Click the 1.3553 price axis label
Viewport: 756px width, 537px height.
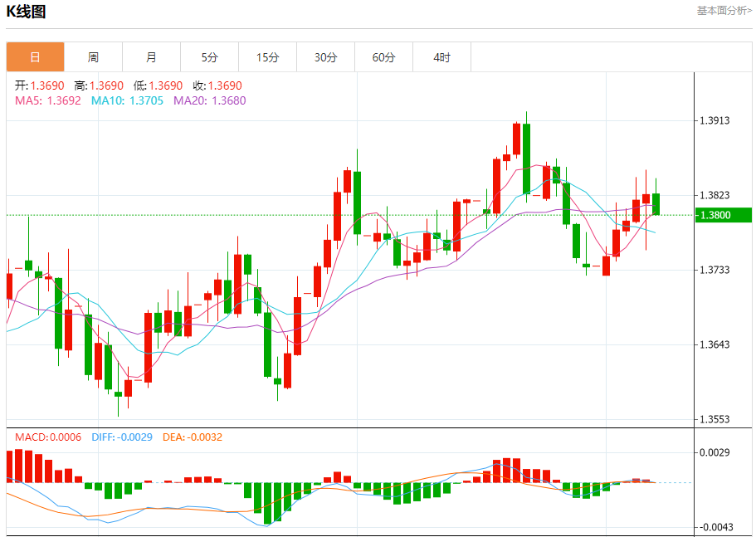[x=715, y=419]
